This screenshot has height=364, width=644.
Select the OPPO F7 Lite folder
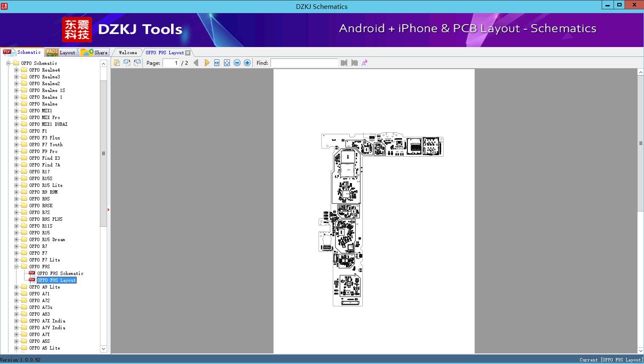coord(44,260)
